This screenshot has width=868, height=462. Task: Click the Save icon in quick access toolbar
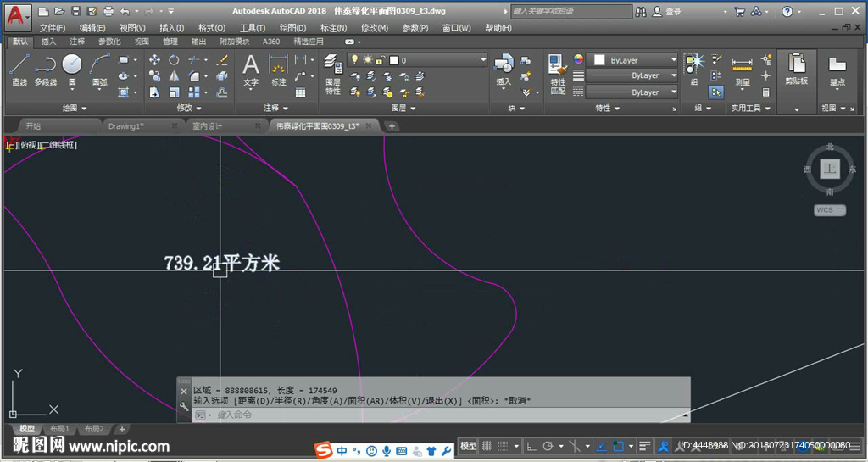coord(76,11)
